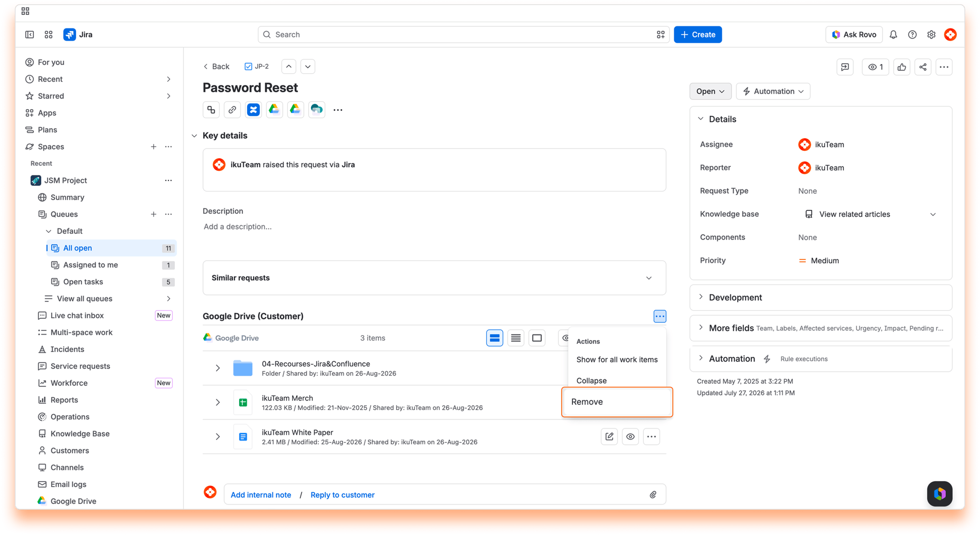
Task: Click the Confluence icon under Password Reset
Action: [x=253, y=110]
